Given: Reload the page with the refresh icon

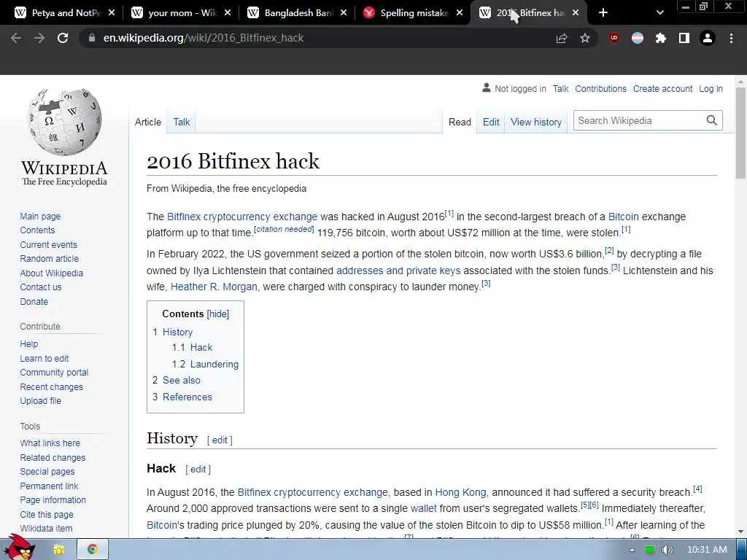Looking at the screenshot, I should click(63, 38).
